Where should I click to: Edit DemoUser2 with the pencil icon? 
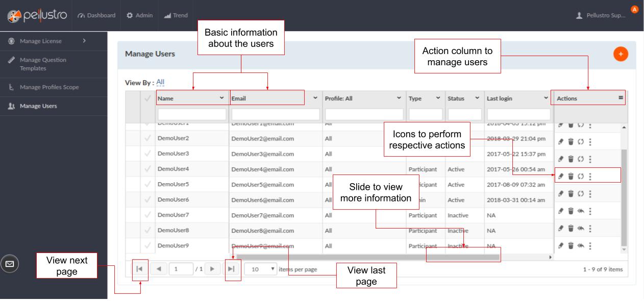tap(561, 141)
